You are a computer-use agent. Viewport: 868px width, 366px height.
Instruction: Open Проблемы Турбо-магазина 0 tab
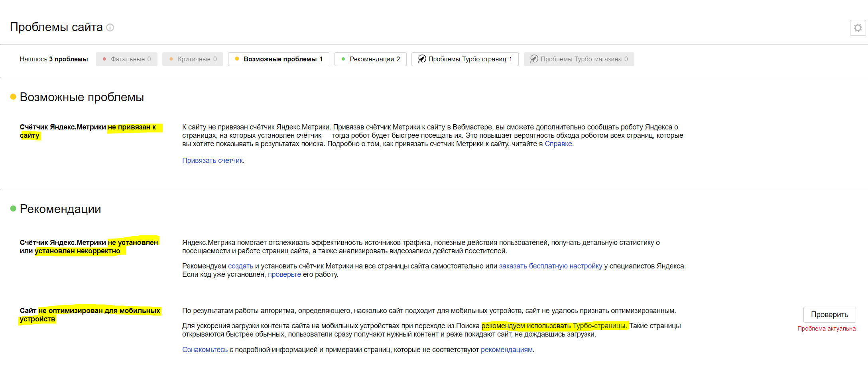tap(579, 59)
